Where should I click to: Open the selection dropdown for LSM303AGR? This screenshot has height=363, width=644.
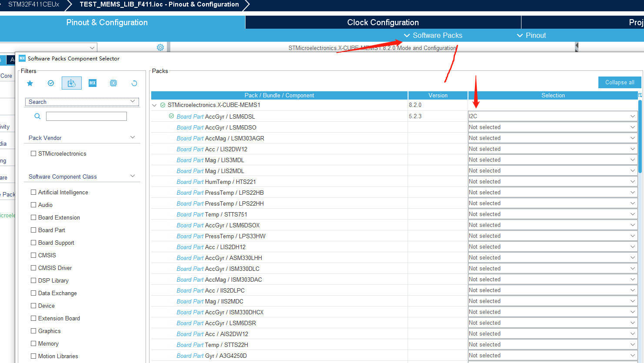(553, 138)
